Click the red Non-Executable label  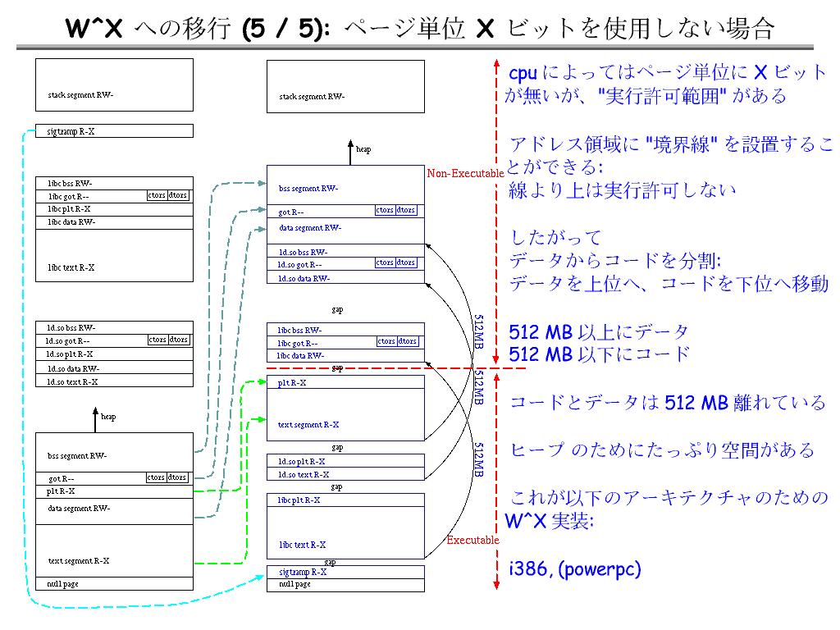tap(463, 174)
